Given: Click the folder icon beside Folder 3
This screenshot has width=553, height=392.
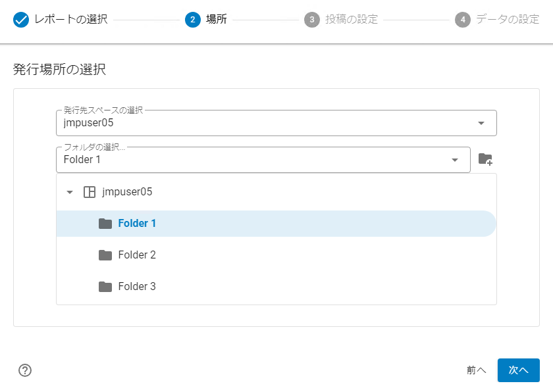Looking at the screenshot, I should click(x=106, y=286).
